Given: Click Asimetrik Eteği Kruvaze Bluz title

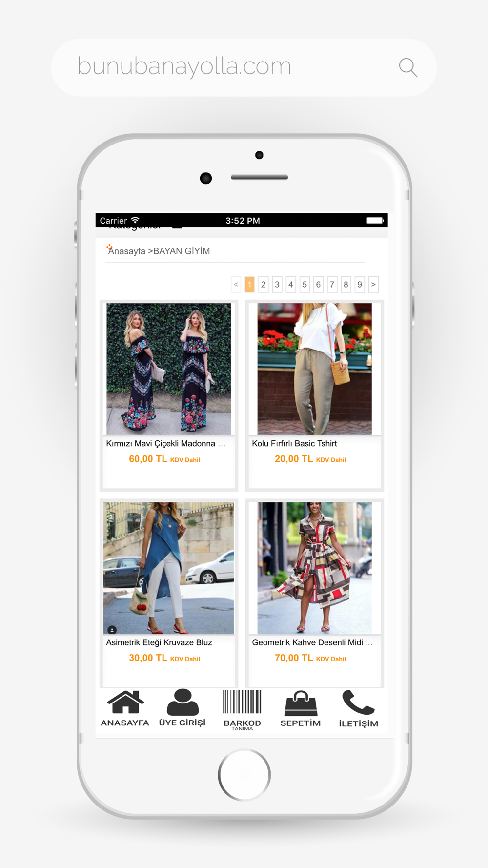Looking at the screenshot, I should click(x=159, y=642).
